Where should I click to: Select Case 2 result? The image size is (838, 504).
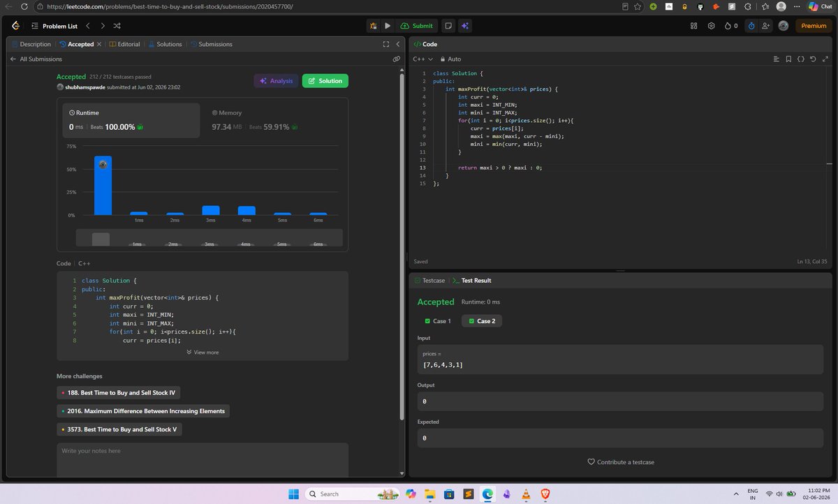[x=481, y=321]
